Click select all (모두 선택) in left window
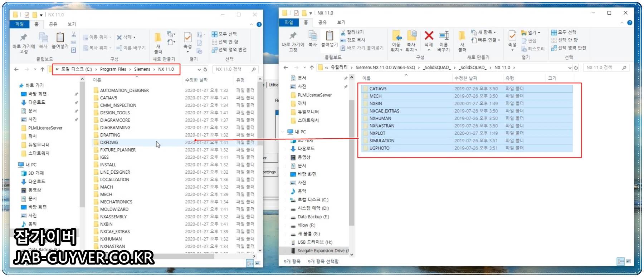This screenshot has width=644, height=277. coord(224,34)
